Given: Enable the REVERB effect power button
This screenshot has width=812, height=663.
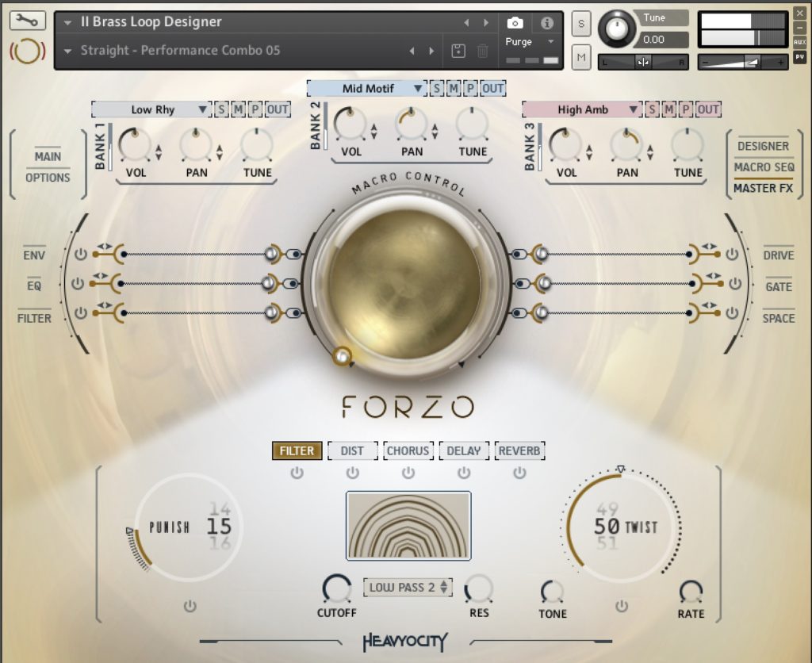Looking at the screenshot, I should pos(519,473).
